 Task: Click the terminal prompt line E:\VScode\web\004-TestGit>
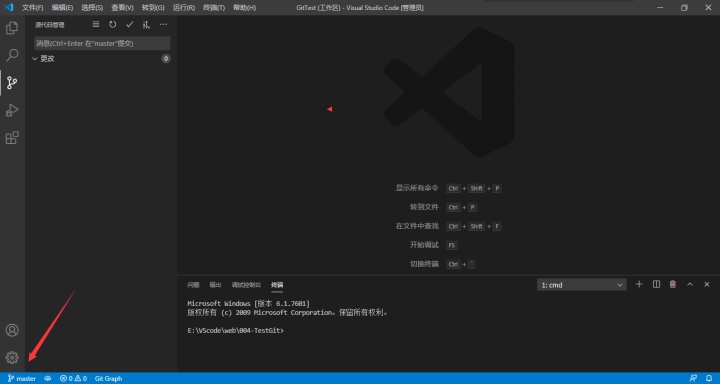pos(236,330)
